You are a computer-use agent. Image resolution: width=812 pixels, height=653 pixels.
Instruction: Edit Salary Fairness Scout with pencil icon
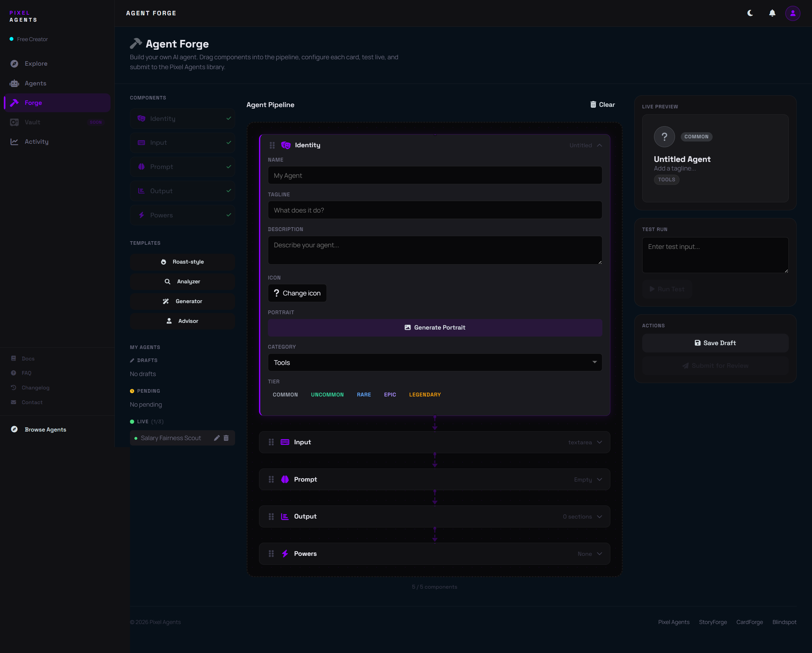coord(217,438)
